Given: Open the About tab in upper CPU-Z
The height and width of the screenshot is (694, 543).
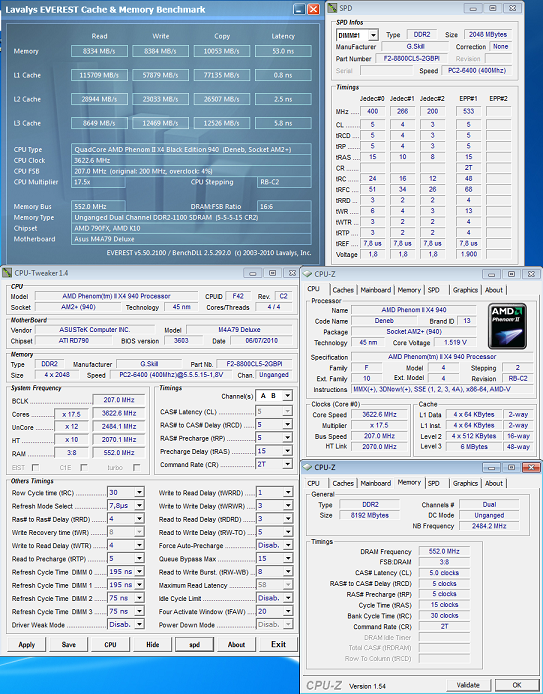Looking at the screenshot, I should [494, 290].
